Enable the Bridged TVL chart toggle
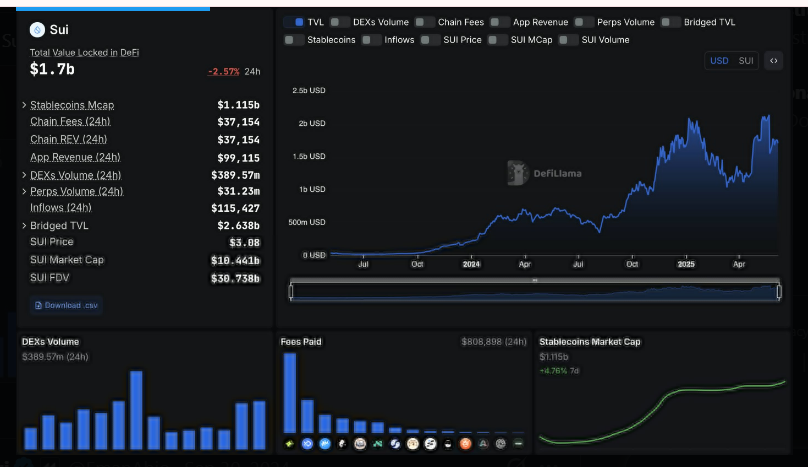This screenshot has height=467, width=808. pos(670,22)
